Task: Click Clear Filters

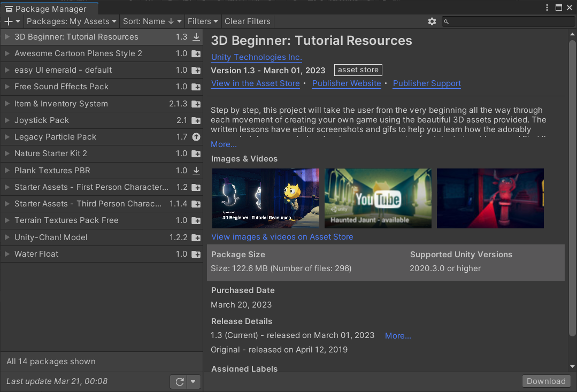Action: tap(247, 21)
